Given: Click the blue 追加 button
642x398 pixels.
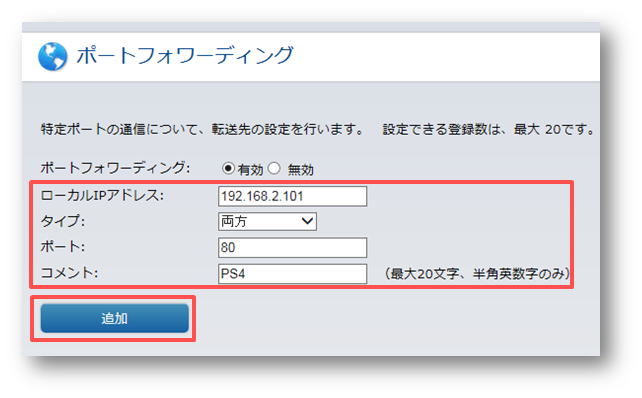Looking at the screenshot, I should click(x=115, y=318).
